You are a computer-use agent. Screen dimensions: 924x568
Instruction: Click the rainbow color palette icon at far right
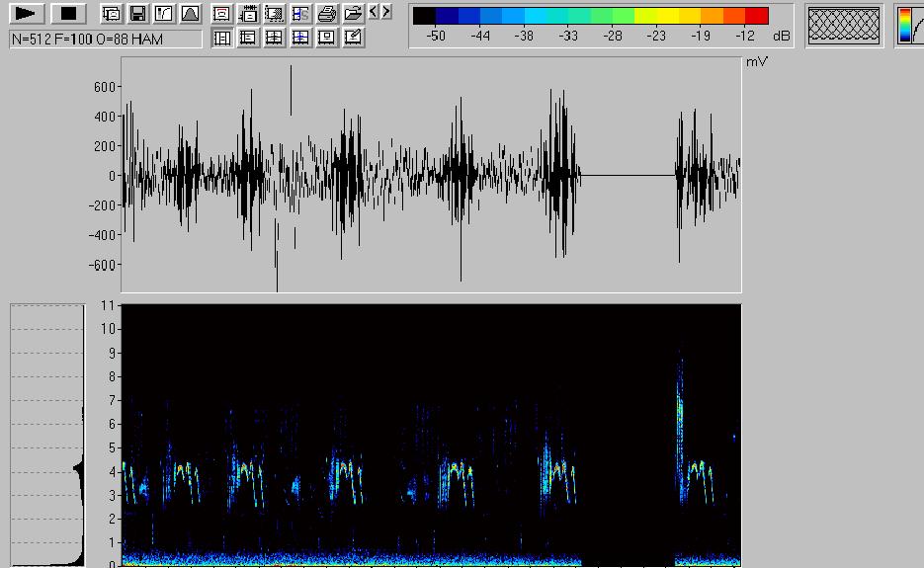tap(906, 26)
